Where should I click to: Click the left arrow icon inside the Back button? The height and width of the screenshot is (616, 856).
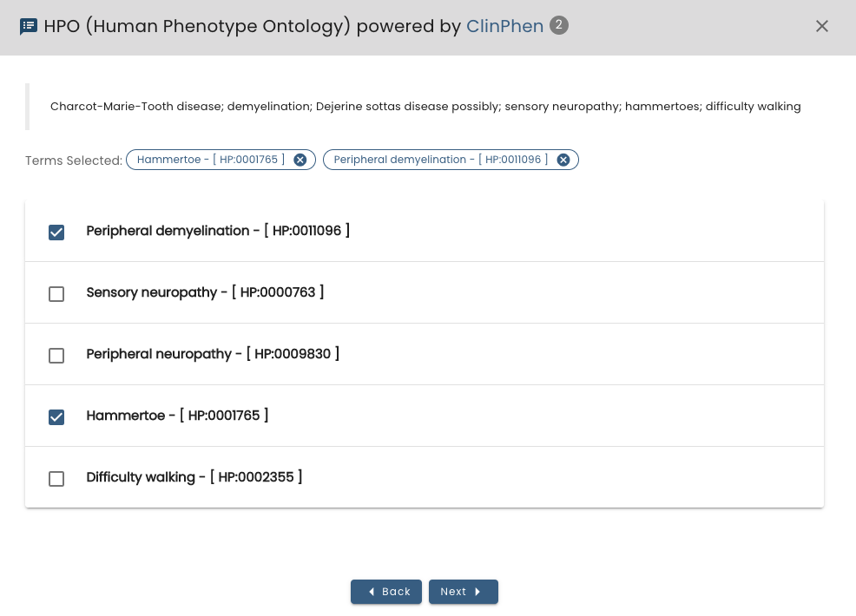[x=370, y=592]
